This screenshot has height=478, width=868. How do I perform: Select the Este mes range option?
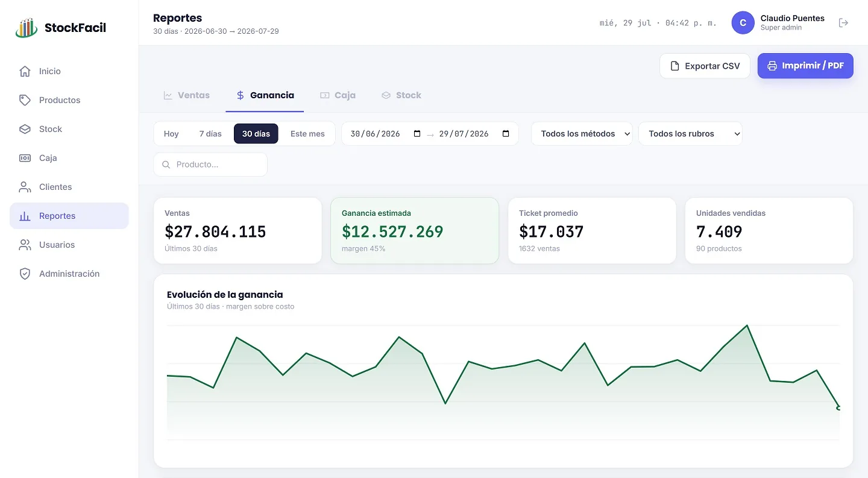coord(307,134)
